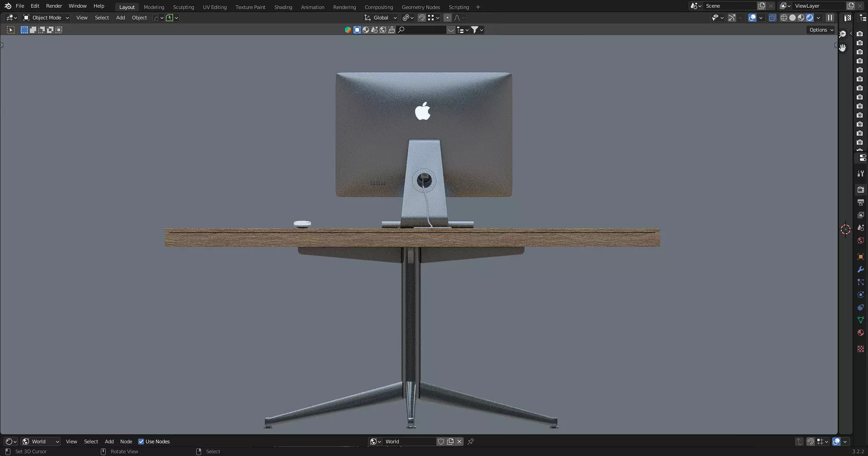The height and width of the screenshot is (456, 868).
Task: Open the overlays options dropdown
Action: pos(761,18)
